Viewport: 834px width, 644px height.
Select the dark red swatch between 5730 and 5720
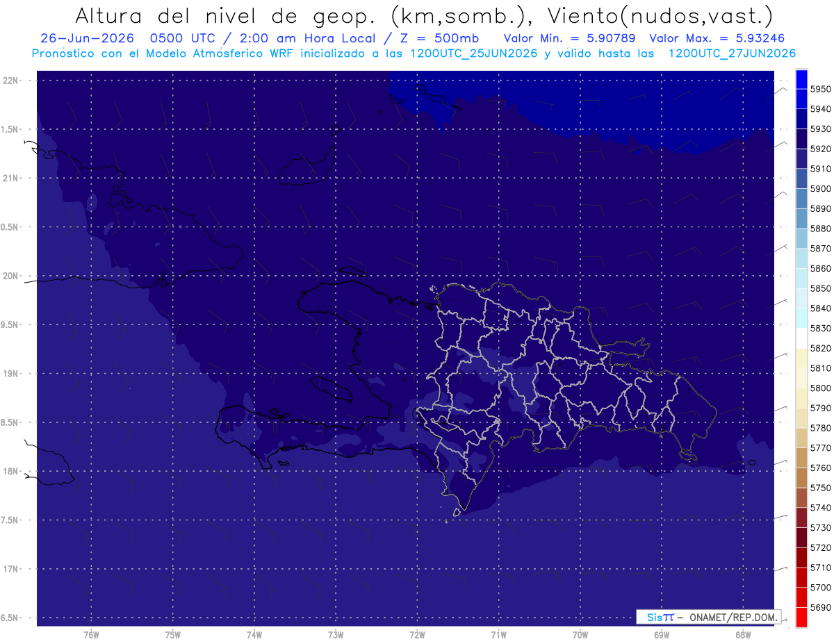click(801, 538)
